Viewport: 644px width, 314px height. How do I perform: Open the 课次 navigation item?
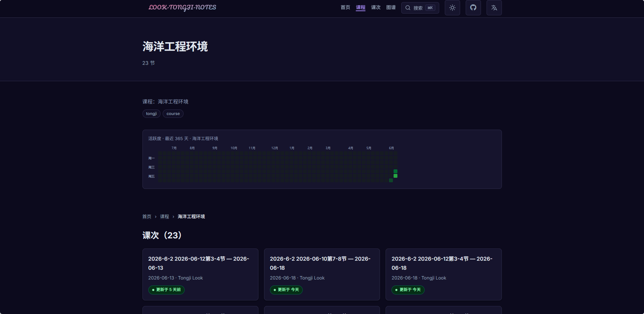click(x=376, y=7)
